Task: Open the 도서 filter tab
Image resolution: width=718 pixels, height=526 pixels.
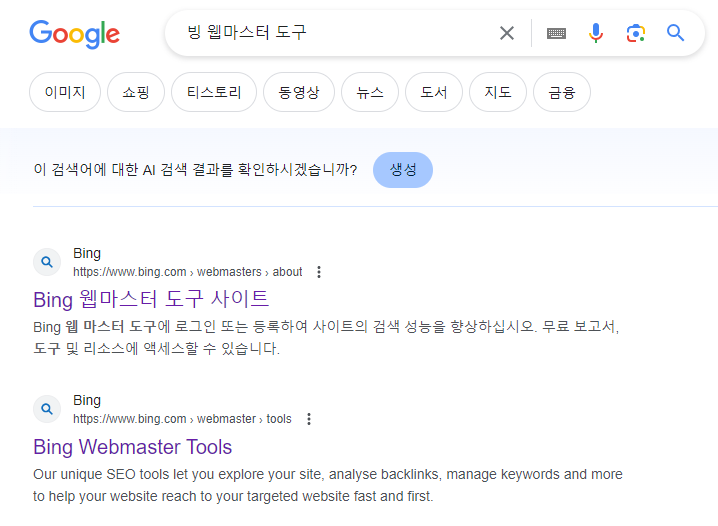Action: 434,92
